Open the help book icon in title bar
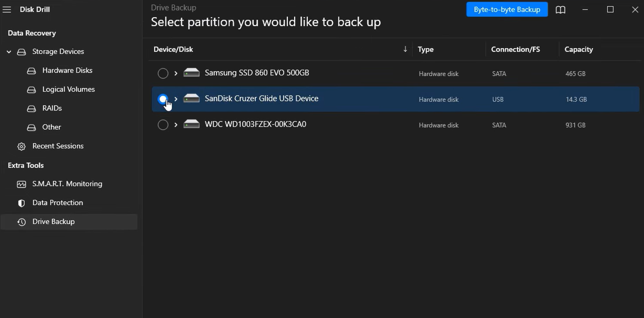The width and height of the screenshot is (644, 318). [560, 10]
